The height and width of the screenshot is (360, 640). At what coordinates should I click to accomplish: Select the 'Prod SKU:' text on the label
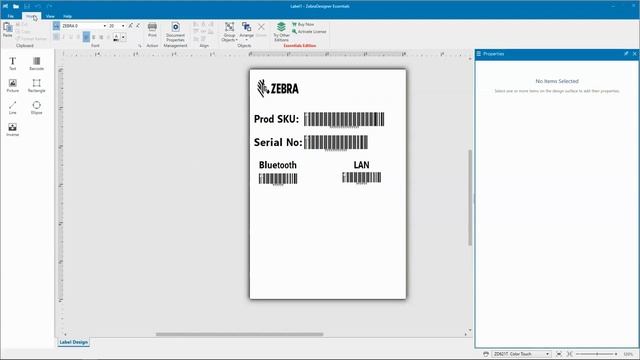pos(276,119)
